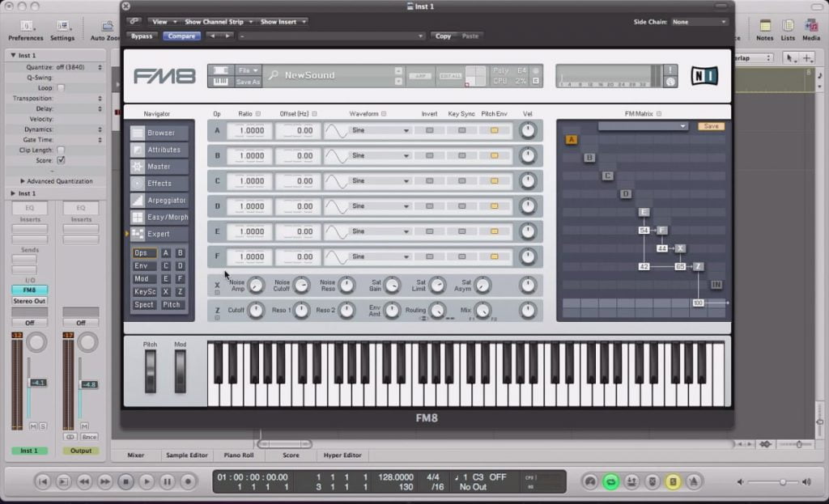Toggle the yellow Solo button in transport

coord(673,481)
